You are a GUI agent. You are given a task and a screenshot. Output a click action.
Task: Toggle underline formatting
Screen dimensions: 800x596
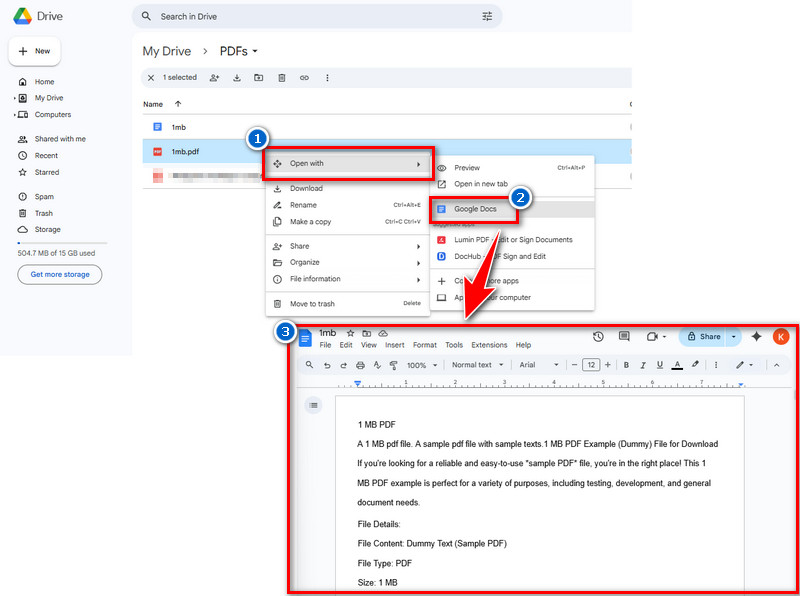point(660,365)
